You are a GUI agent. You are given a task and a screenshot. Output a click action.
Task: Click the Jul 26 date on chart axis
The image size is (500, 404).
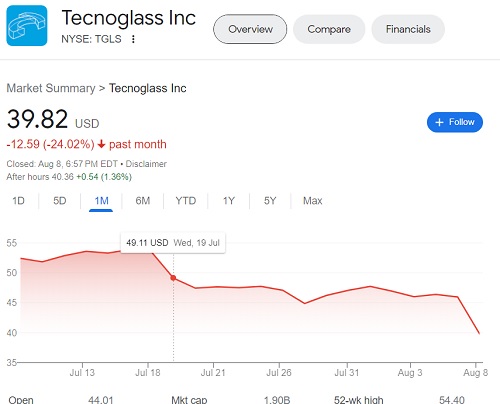[279, 372]
